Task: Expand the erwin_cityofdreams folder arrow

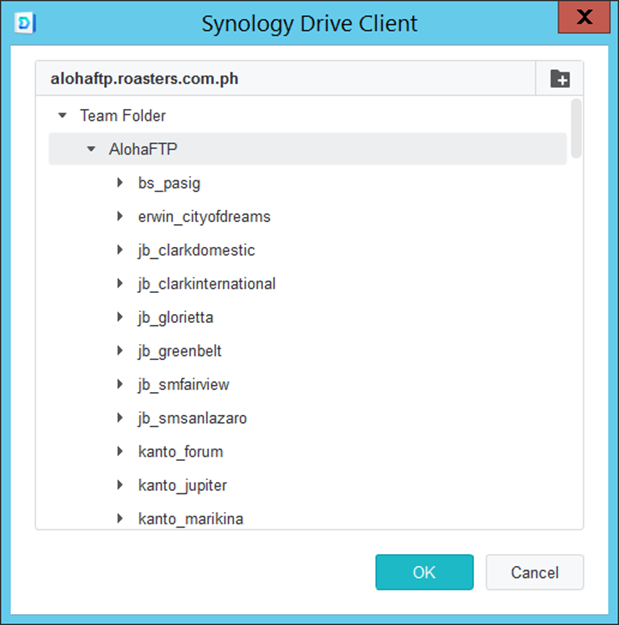Action: pos(120,216)
